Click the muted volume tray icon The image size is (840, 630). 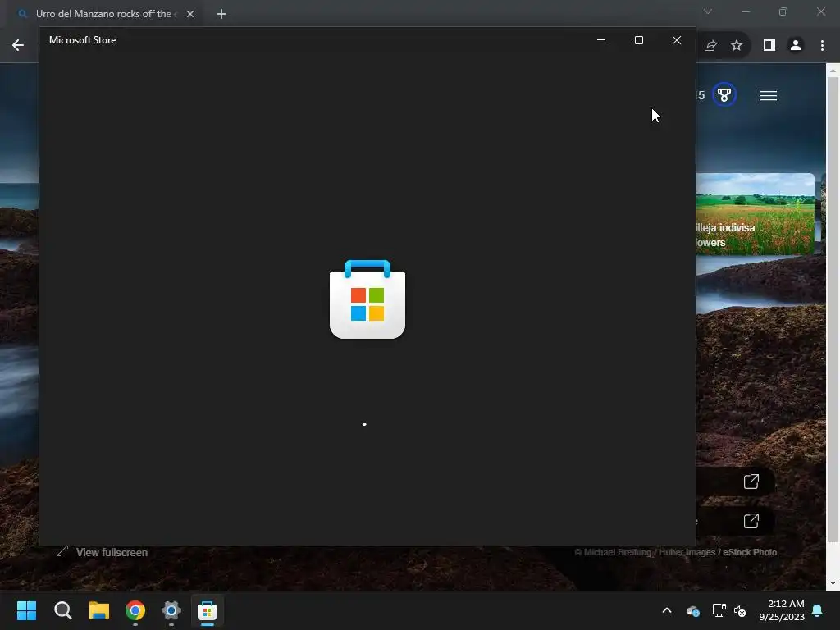(740, 610)
